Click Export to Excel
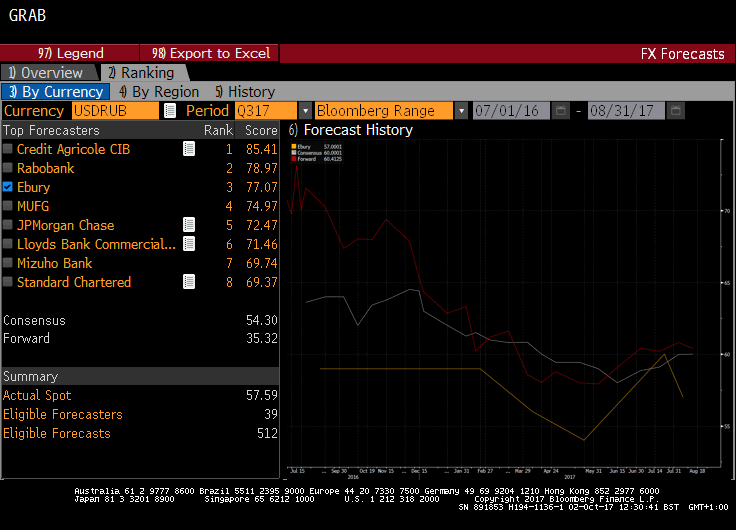 209,53
